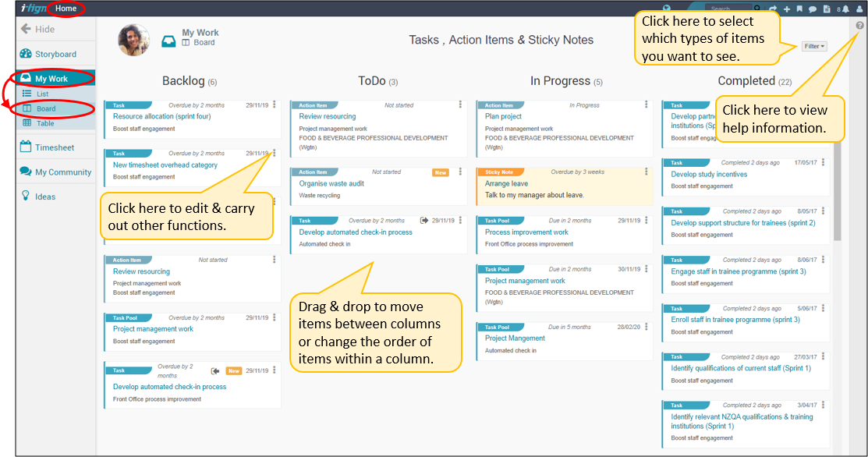Open the Organise waste audit link
This screenshot has width=868, height=457.
click(331, 184)
